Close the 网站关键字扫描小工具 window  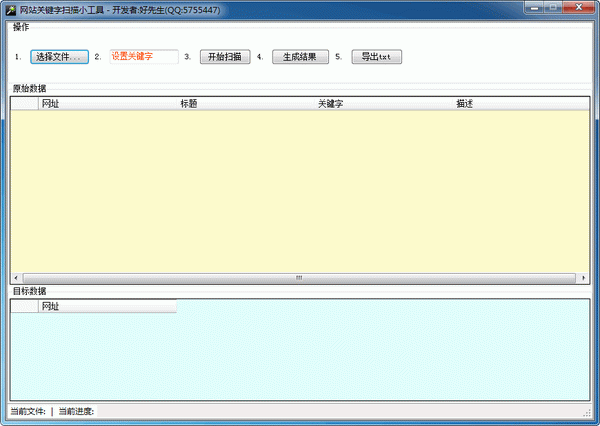point(579,8)
